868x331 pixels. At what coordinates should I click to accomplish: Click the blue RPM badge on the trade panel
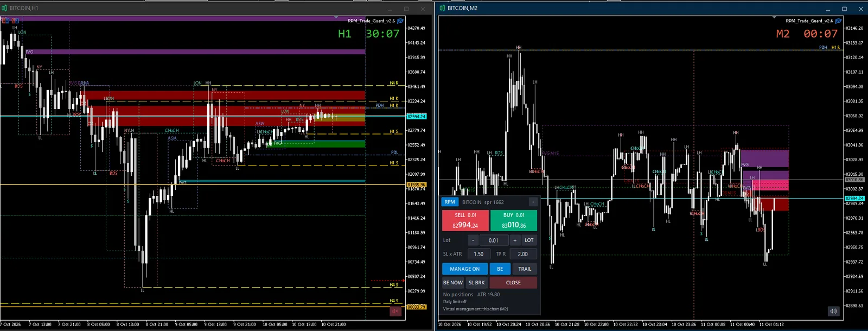(x=450, y=202)
